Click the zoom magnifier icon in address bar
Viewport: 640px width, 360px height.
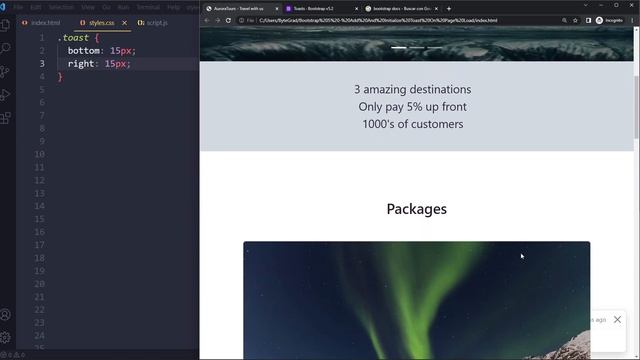pos(564,20)
